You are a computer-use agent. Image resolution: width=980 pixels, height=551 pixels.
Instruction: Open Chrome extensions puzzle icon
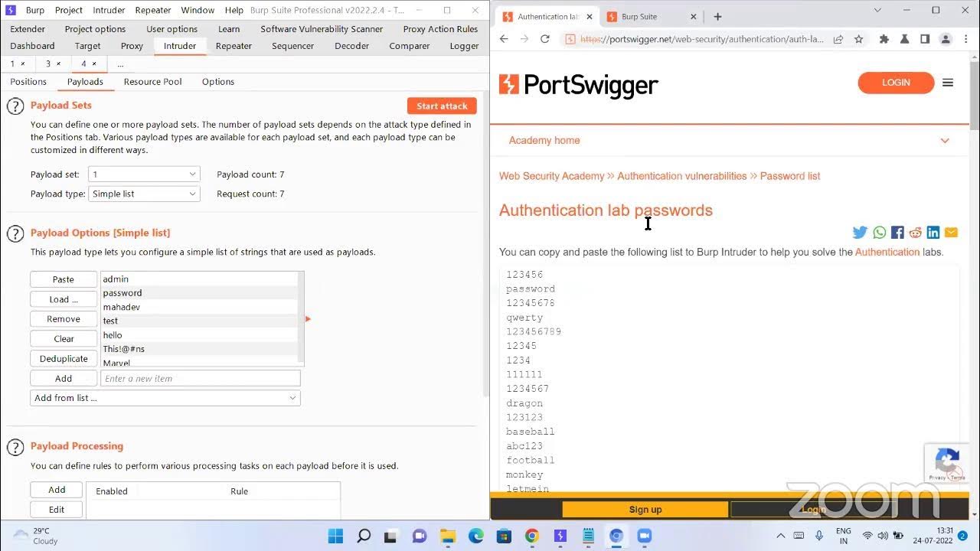click(884, 39)
